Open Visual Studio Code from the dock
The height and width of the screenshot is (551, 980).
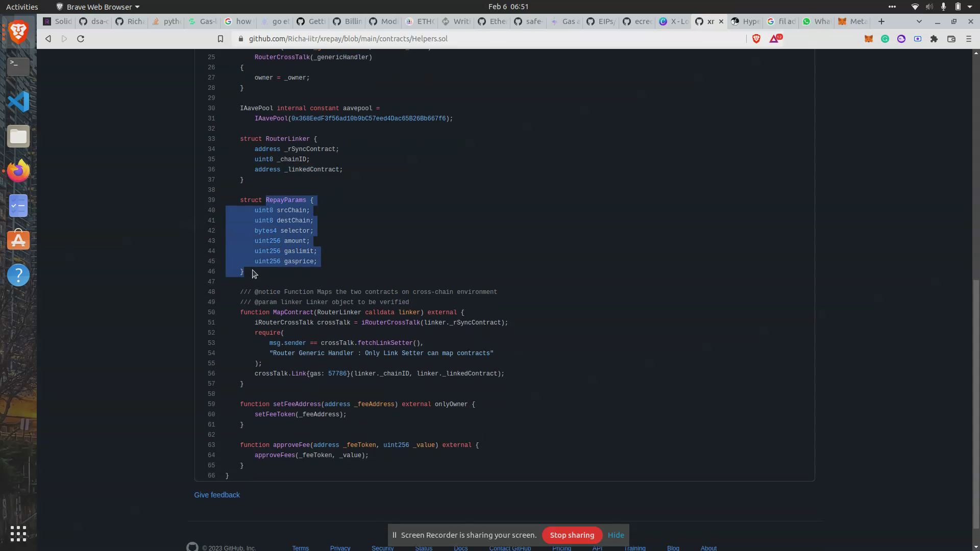pos(18,102)
